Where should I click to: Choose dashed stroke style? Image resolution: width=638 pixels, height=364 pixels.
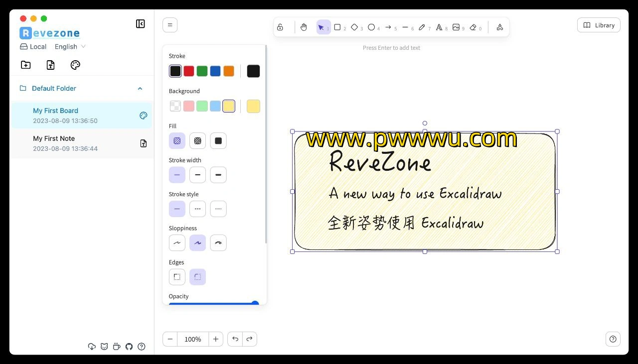pos(198,209)
